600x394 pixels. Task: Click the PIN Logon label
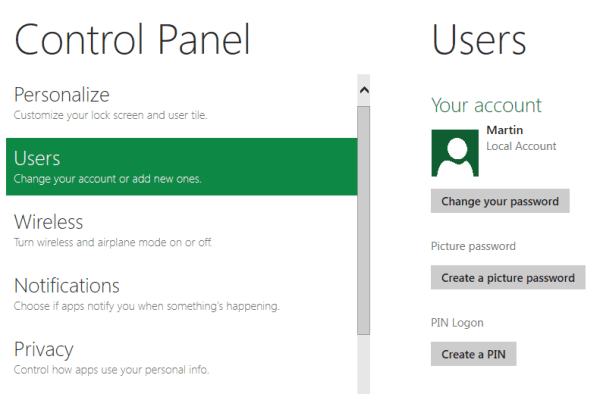tap(457, 323)
